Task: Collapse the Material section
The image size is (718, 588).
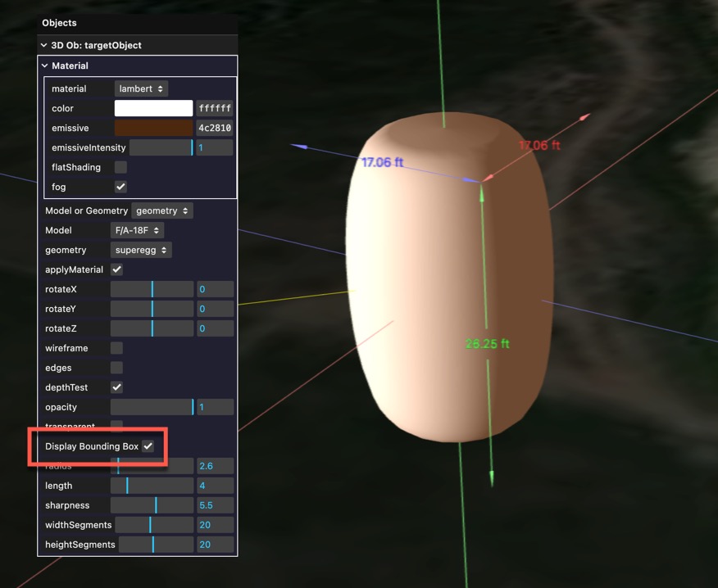Action: pos(42,66)
